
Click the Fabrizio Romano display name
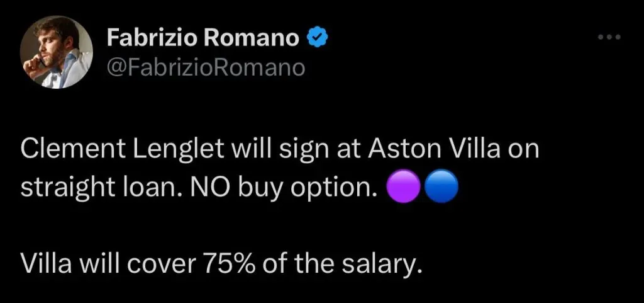coord(203,38)
